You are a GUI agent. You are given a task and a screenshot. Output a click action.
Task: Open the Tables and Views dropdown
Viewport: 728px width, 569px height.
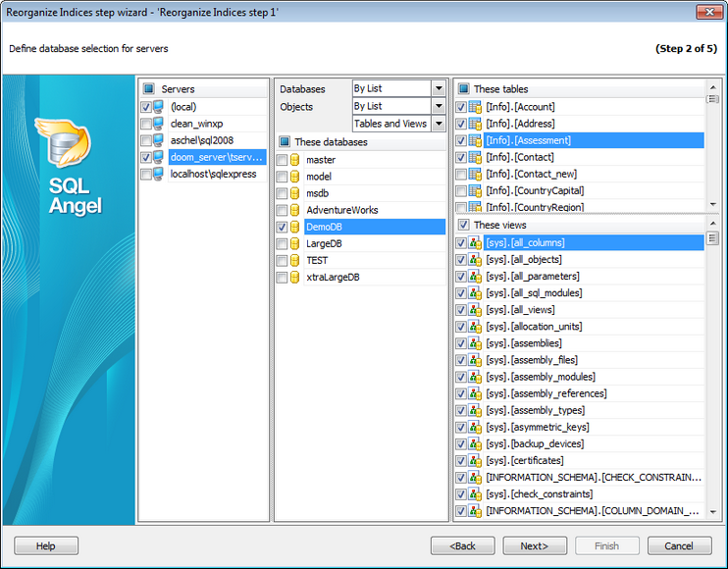point(439,124)
